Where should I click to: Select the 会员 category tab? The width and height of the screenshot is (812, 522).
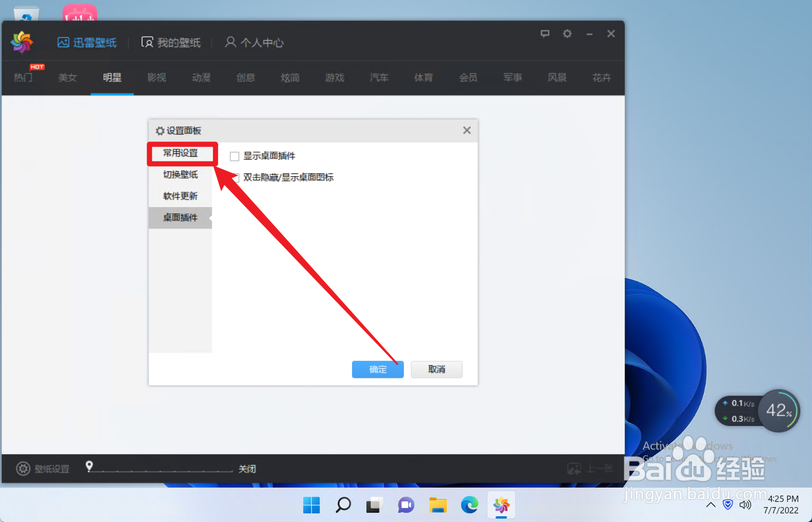tap(468, 78)
